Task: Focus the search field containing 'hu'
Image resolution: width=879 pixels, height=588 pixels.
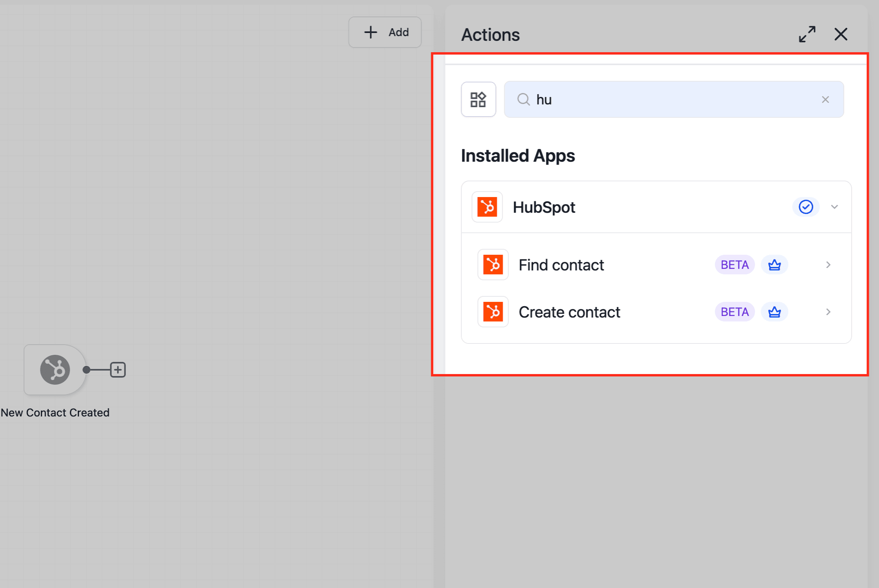Action: [x=674, y=99]
